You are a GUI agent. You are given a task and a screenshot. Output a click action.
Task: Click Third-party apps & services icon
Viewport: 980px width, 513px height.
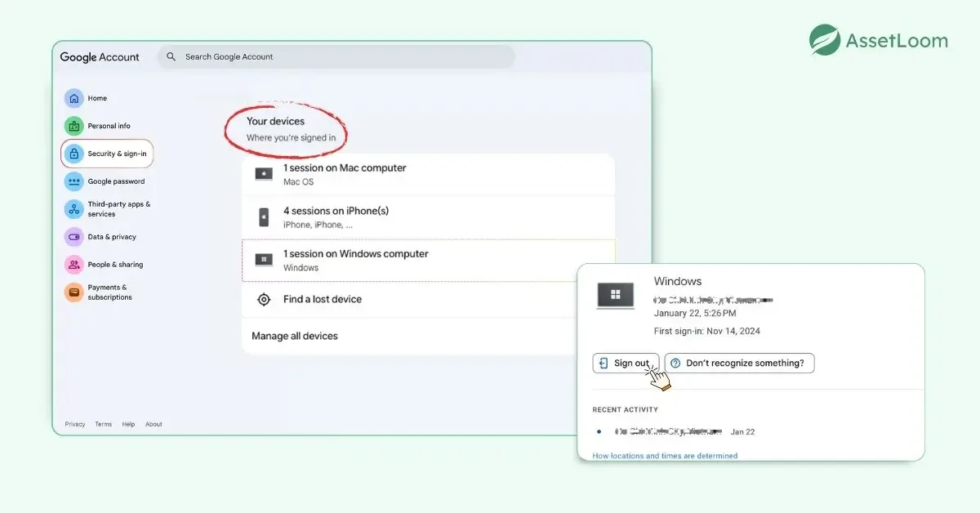(x=74, y=209)
